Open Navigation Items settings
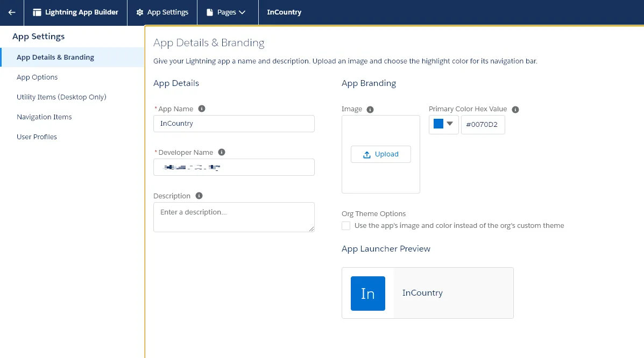This screenshot has width=644, height=358. [44, 117]
